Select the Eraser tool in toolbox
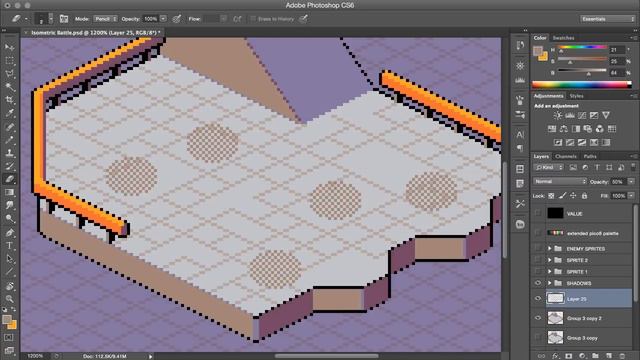The height and width of the screenshot is (360, 640). 9,179
